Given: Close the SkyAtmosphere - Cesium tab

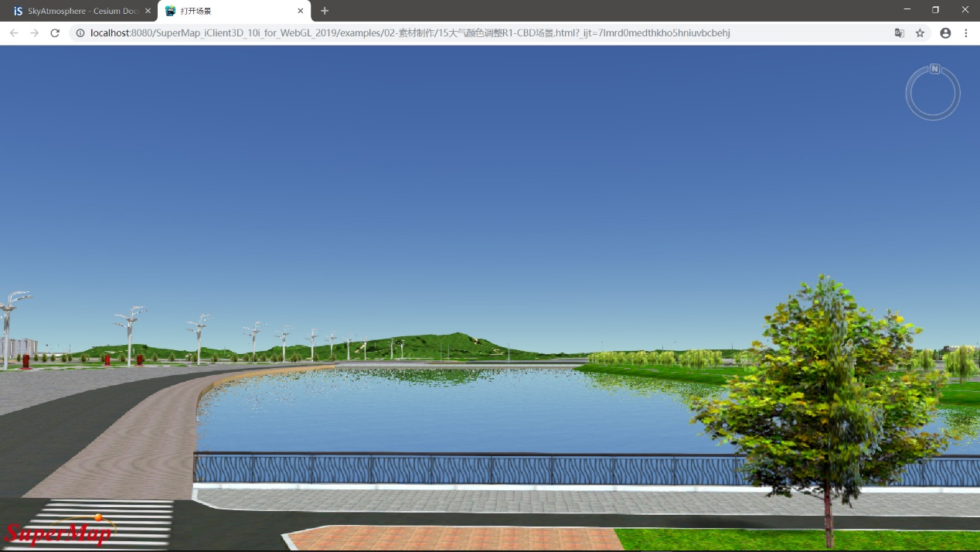Looking at the screenshot, I should click(148, 11).
